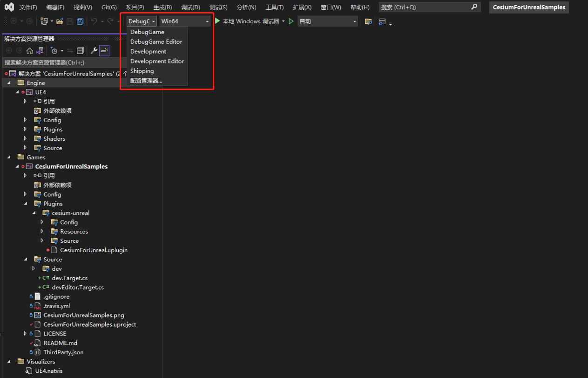This screenshot has width=588, height=378.
Task: Select the devEditor.Target.cs file
Action: point(78,288)
